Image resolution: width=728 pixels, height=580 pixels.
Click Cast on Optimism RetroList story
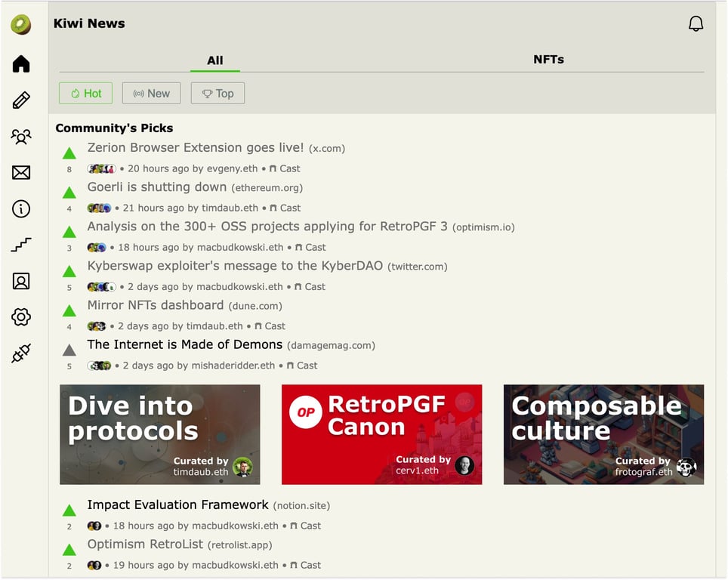coord(305,565)
